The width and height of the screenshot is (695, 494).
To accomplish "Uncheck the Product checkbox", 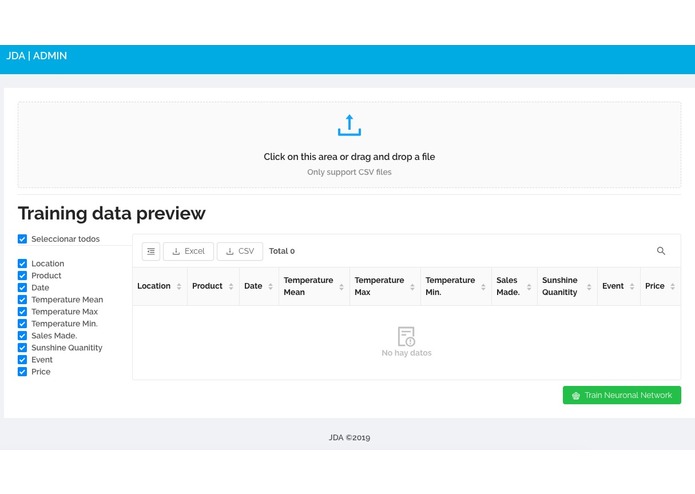I will coord(23,276).
